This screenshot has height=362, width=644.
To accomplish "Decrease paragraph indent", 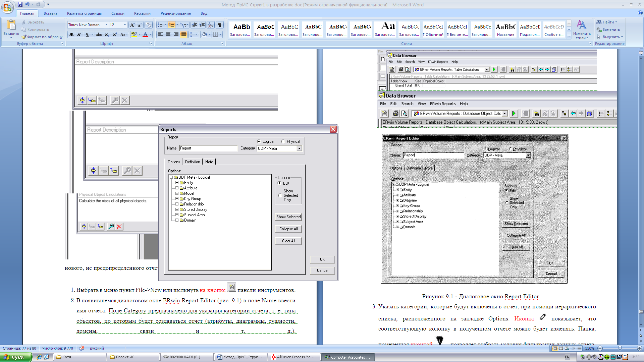I will (195, 25).
